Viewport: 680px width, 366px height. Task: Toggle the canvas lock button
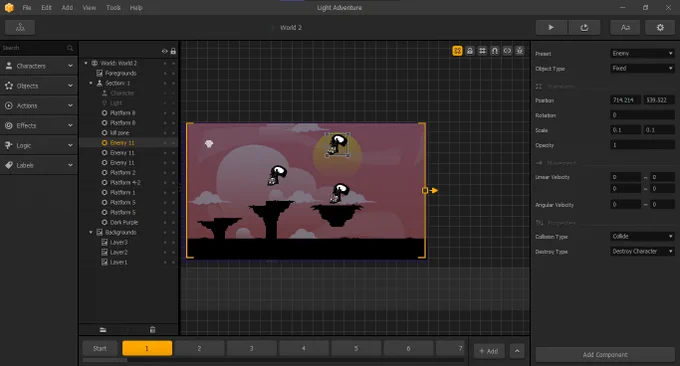pyautogui.click(x=470, y=51)
